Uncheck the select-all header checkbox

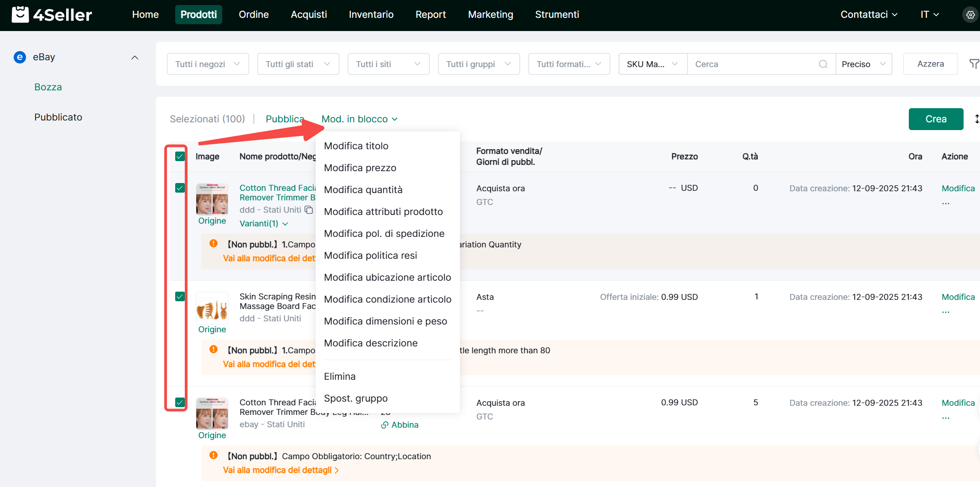click(180, 157)
